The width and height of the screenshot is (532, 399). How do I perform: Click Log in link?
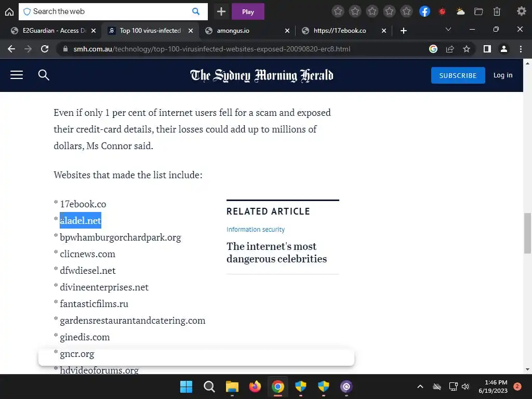click(503, 75)
